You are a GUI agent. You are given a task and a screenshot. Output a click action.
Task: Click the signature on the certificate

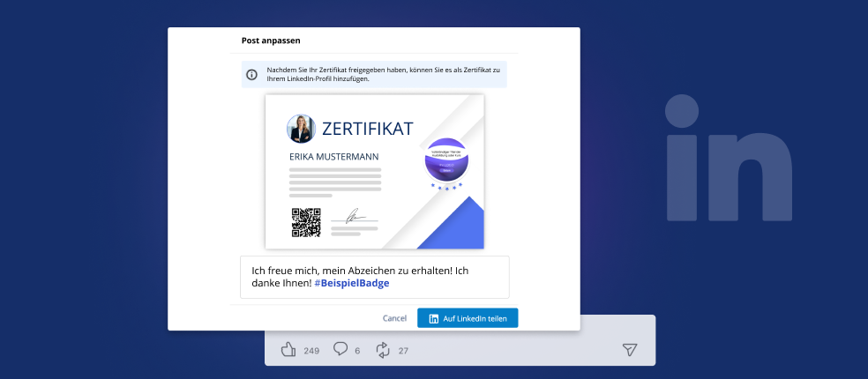click(x=355, y=216)
